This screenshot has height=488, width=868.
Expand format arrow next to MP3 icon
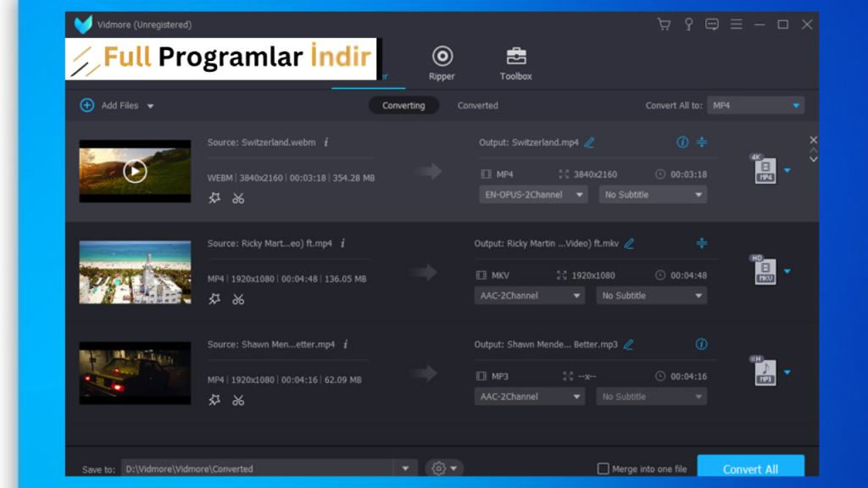(x=787, y=373)
